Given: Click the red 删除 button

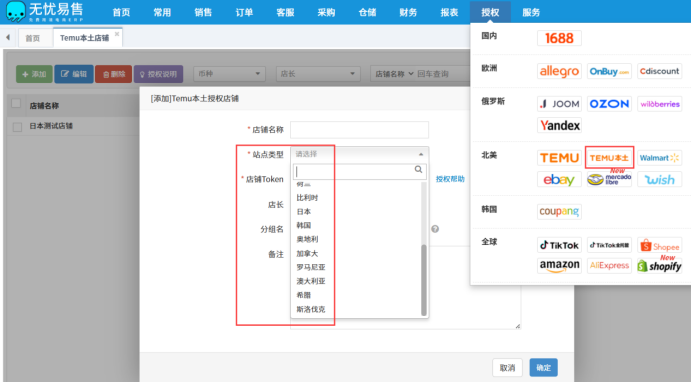Looking at the screenshot, I should click(113, 74).
